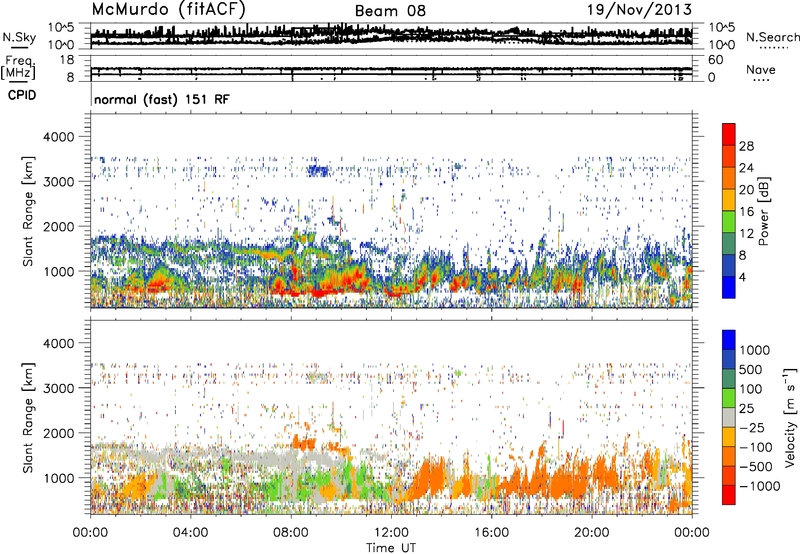The image size is (800, 554).
Task: Select the 2000 tick in power panel
Action: point(58,227)
